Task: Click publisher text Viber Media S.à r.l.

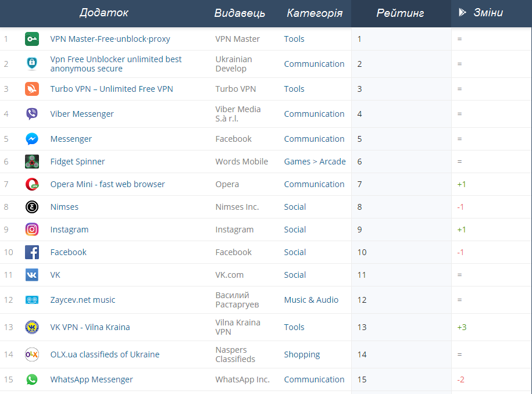Action: 238,114
